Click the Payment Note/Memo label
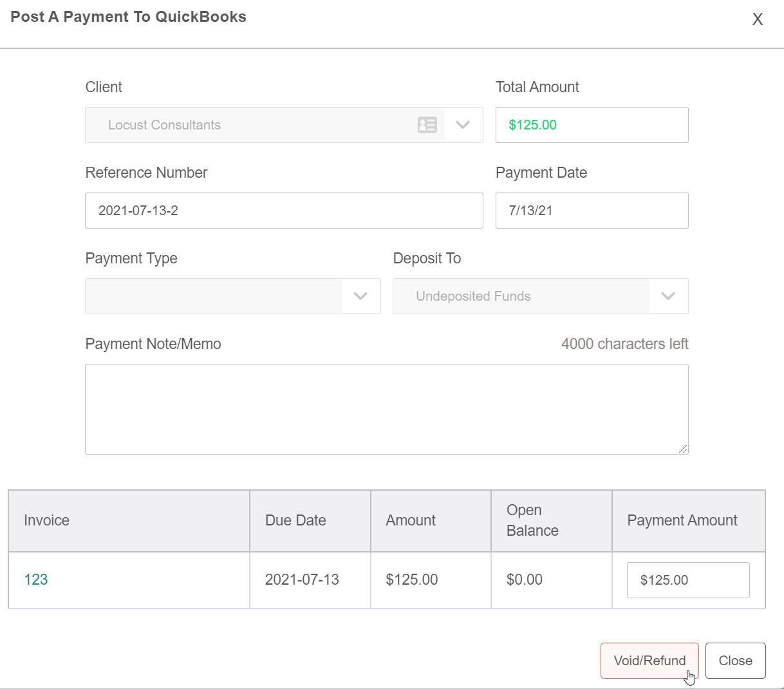 coord(153,344)
